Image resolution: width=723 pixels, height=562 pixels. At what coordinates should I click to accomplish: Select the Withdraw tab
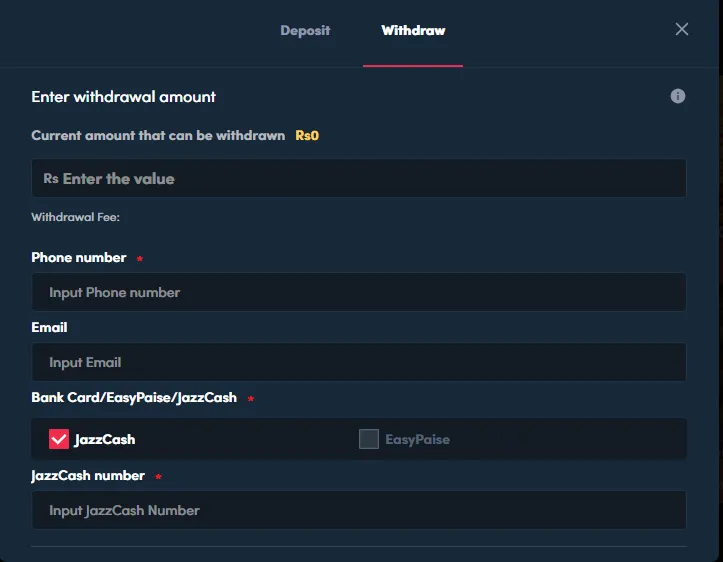pos(413,30)
